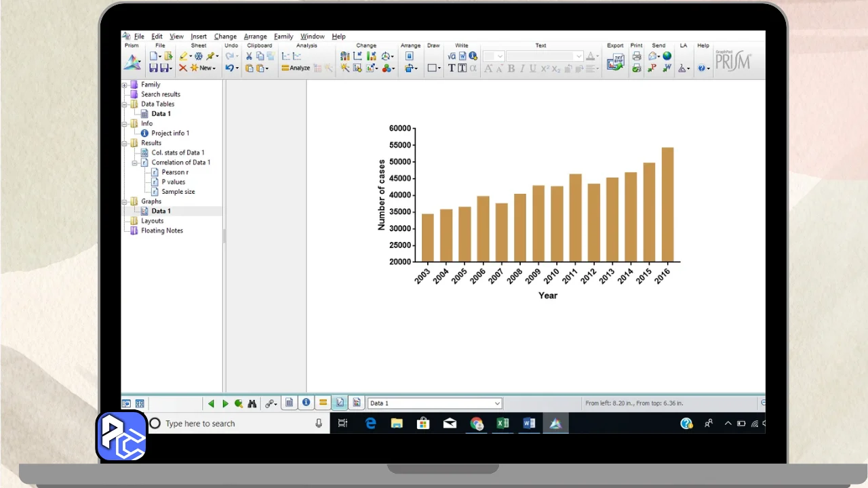Collapse the Results folder in the navigator
868x488 pixels.
click(x=125, y=143)
